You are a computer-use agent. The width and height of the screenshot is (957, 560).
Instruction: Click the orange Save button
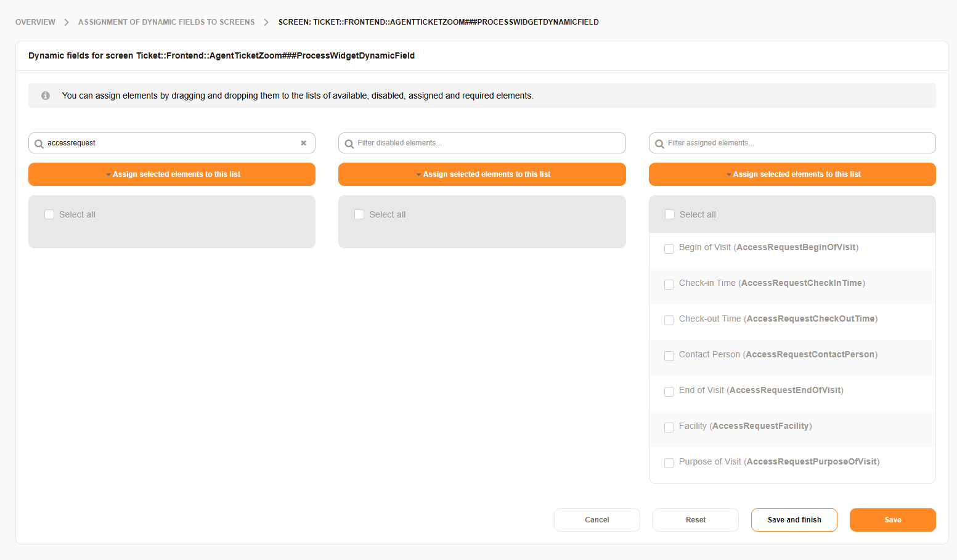click(x=892, y=520)
